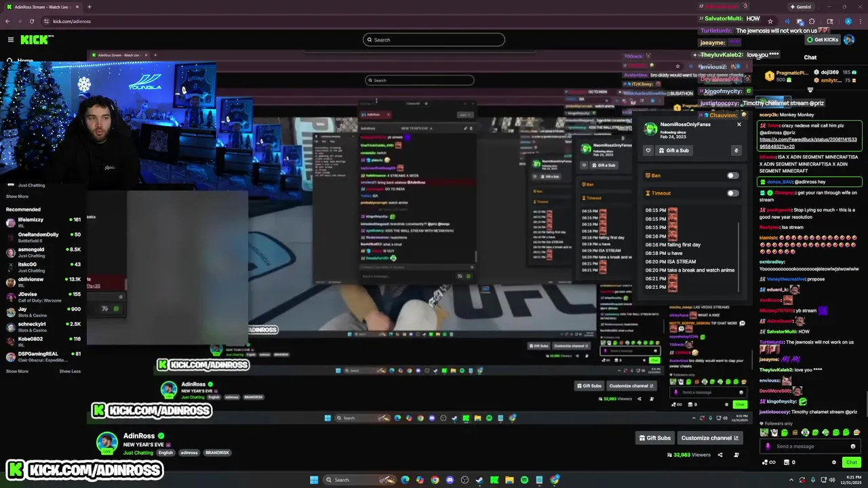Select '06:20 PM ISA STREAM' history entry
868x488 pixels.
[x=671, y=262]
